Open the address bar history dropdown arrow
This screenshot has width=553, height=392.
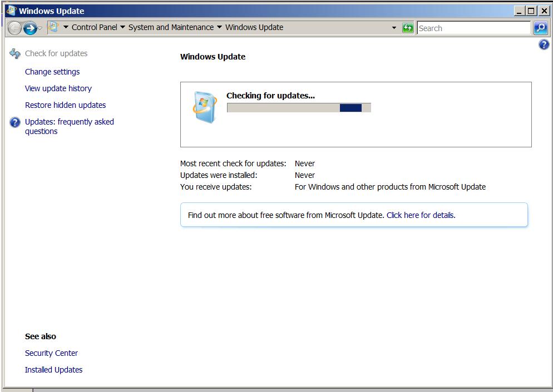(x=394, y=27)
